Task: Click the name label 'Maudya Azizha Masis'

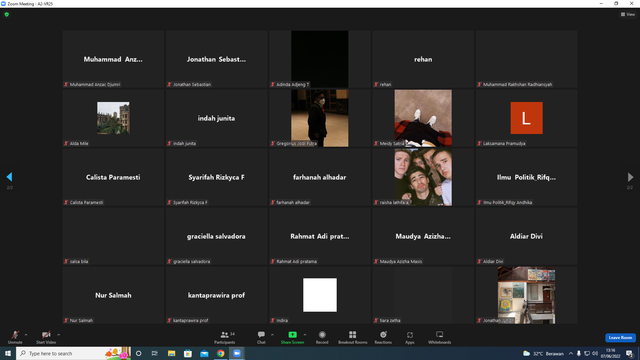Action: click(x=401, y=261)
